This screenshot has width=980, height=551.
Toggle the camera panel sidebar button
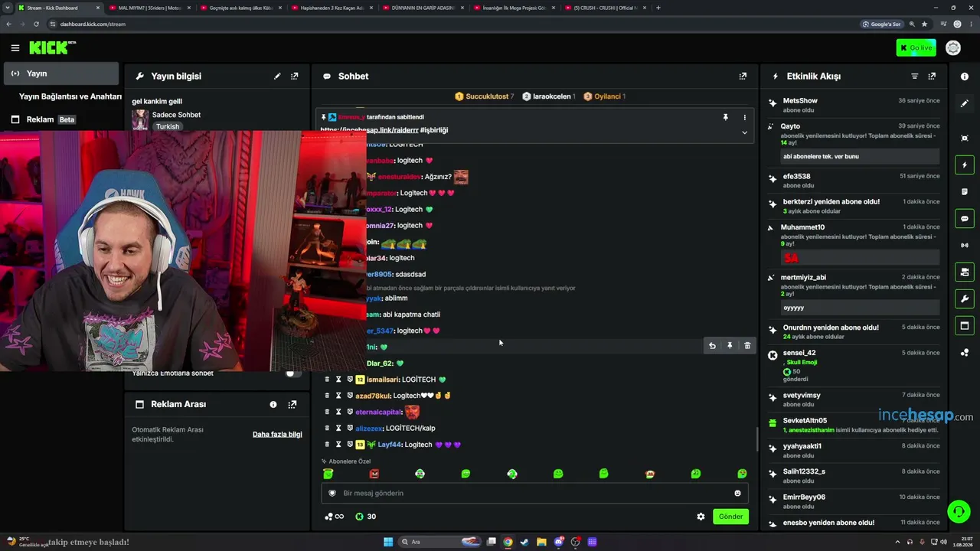tap(965, 272)
